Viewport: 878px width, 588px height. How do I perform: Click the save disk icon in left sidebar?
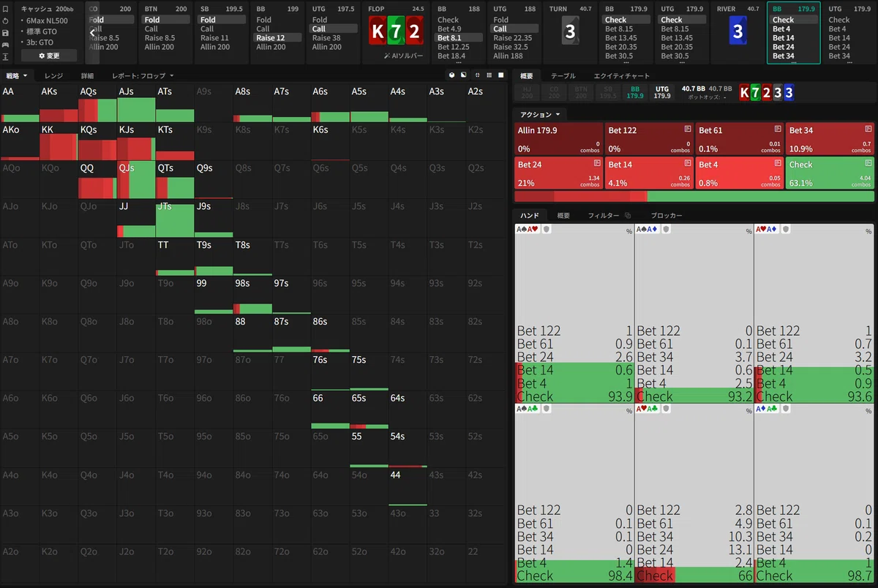click(6, 32)
